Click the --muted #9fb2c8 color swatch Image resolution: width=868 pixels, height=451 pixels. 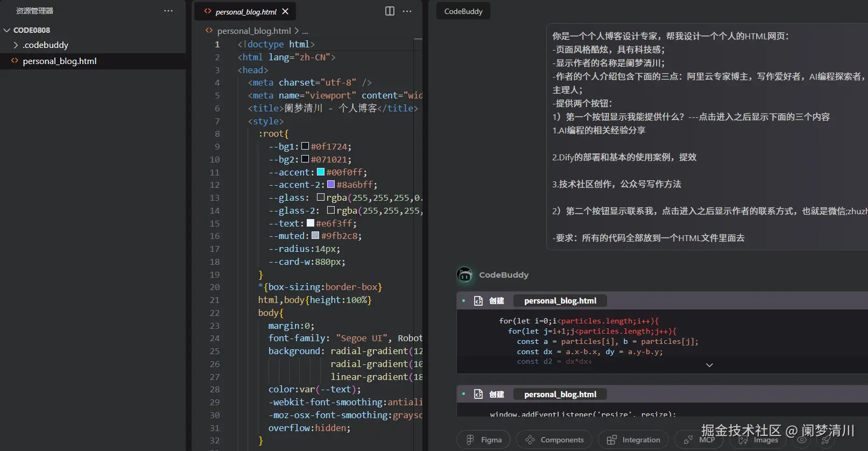coord(315,235)
